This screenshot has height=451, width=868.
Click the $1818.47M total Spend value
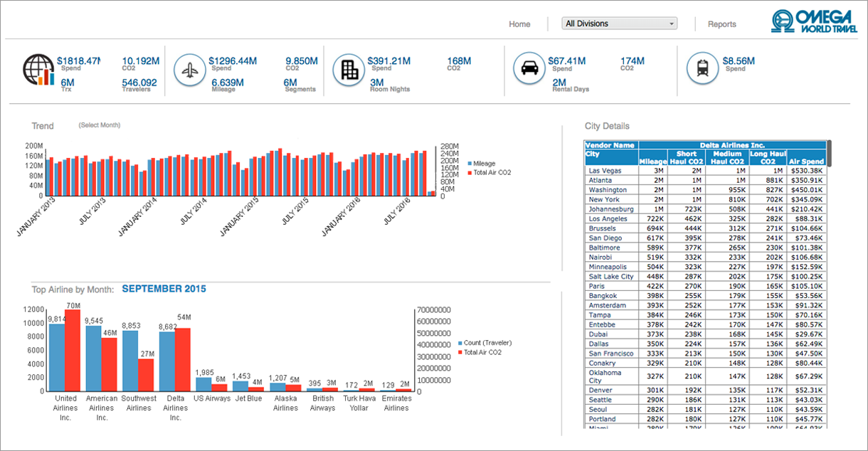(x=79, y=61)
